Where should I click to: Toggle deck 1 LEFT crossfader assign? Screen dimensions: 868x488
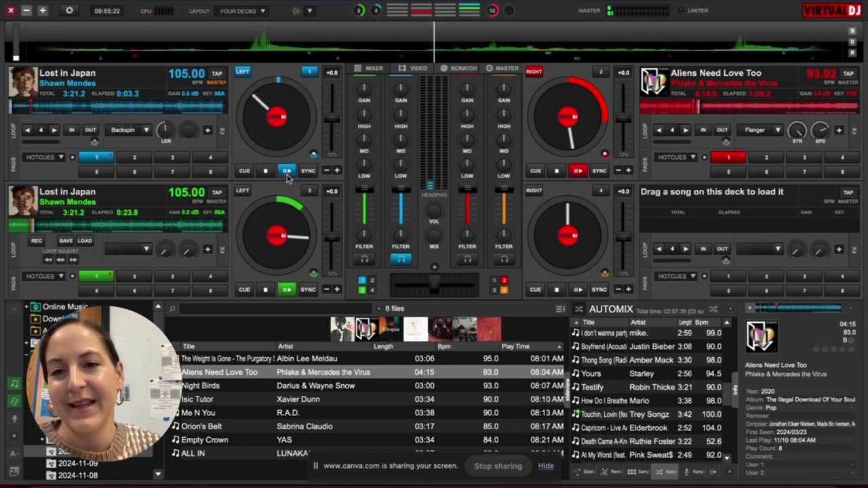(242, 71)
